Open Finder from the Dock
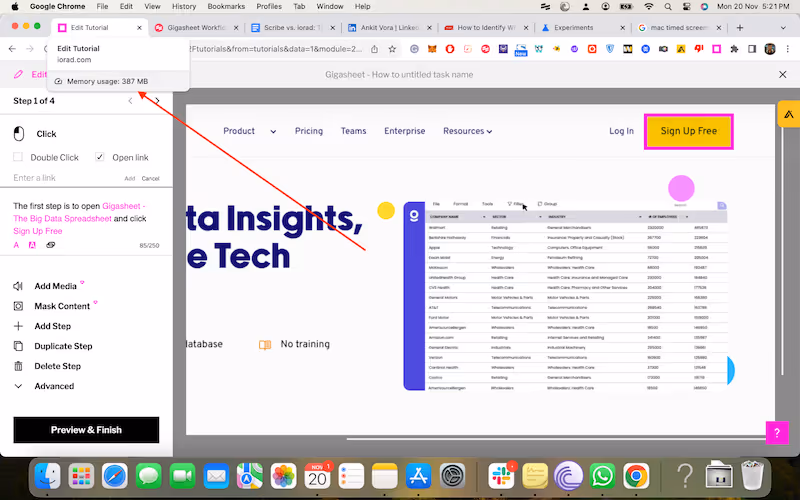This screenshot has height=500, width=800. (x=47, y=476)
